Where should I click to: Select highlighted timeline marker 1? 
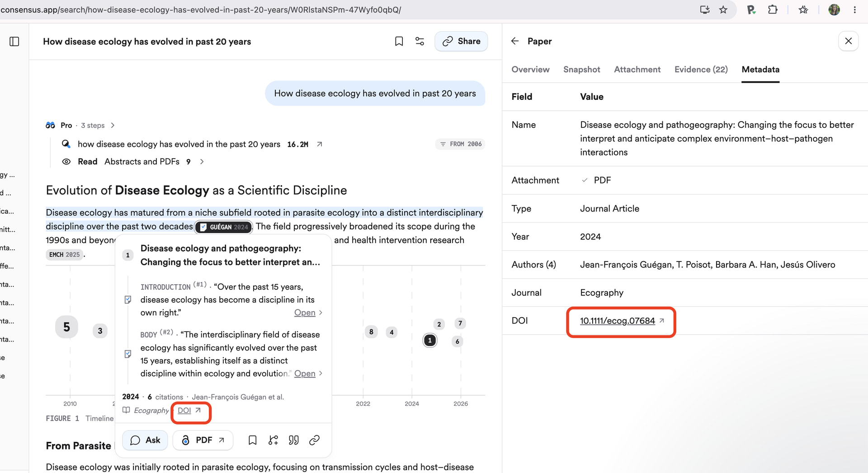pos(430,340)
